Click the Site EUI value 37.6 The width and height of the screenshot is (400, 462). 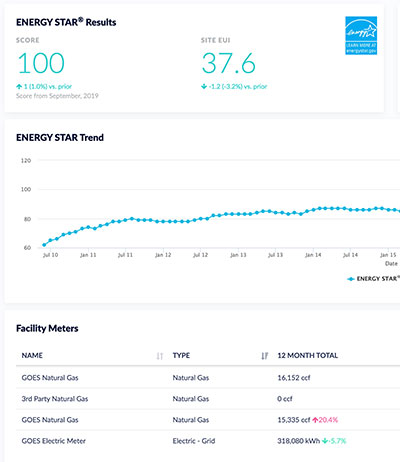pyautogui.click(x=229, y=63)
